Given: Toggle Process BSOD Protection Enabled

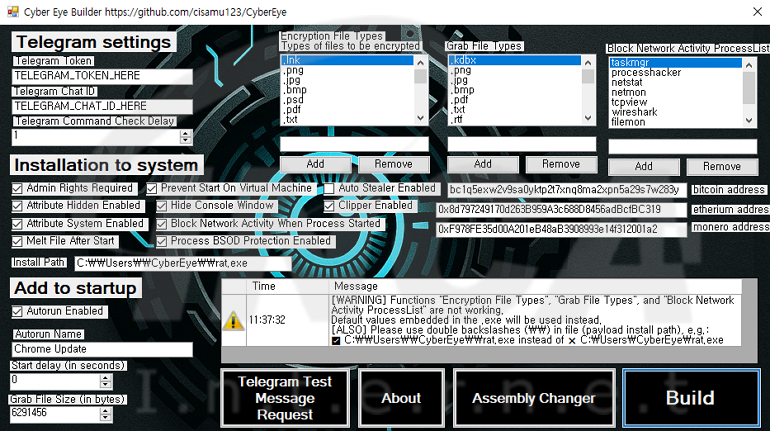Looking at the screenshot, I should coord(162,241).
